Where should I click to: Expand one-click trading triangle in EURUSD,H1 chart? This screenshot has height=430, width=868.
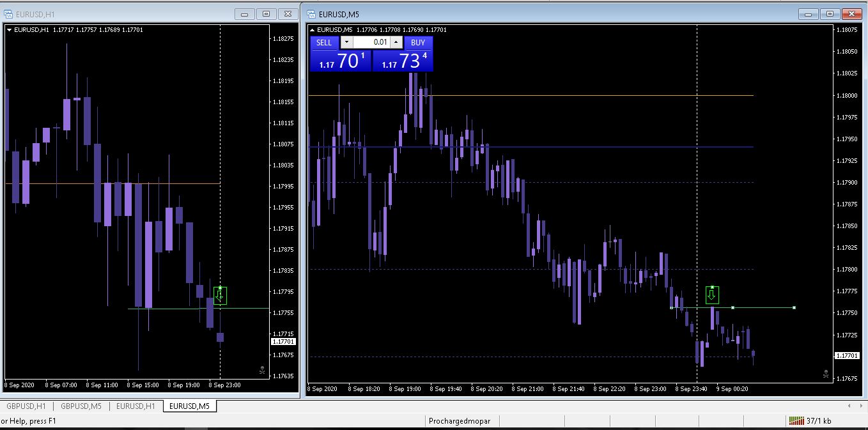pos(9,29)
